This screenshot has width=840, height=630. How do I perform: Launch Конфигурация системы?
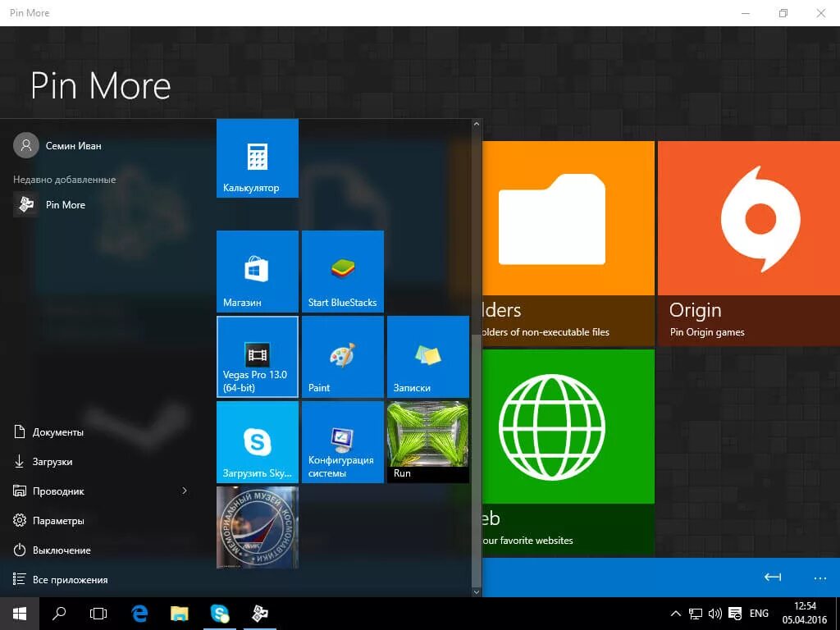342,441
